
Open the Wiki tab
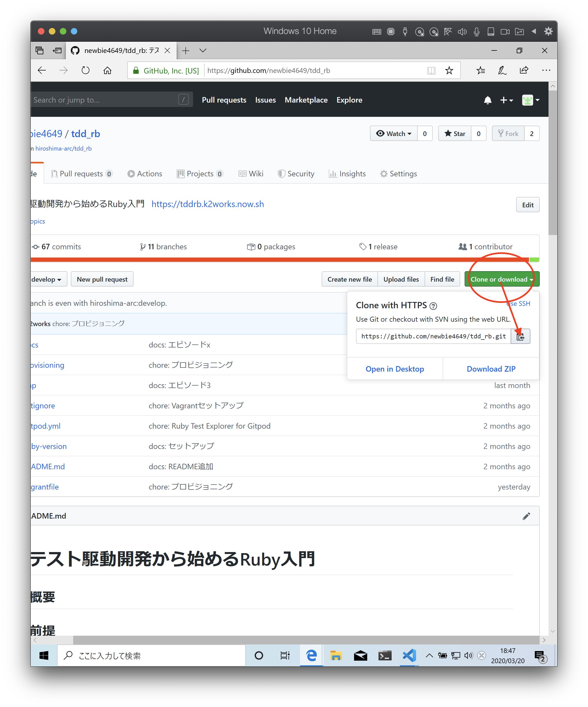point(251,174)
